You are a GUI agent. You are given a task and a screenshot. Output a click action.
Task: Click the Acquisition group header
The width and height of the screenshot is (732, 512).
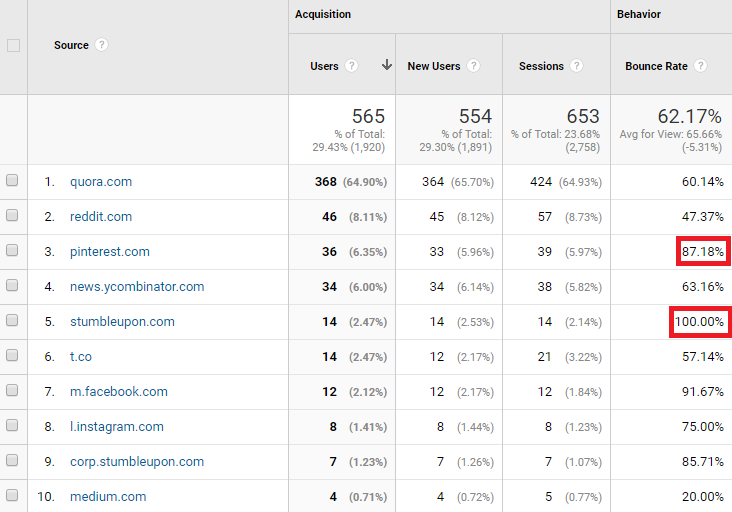pos(323,14)
